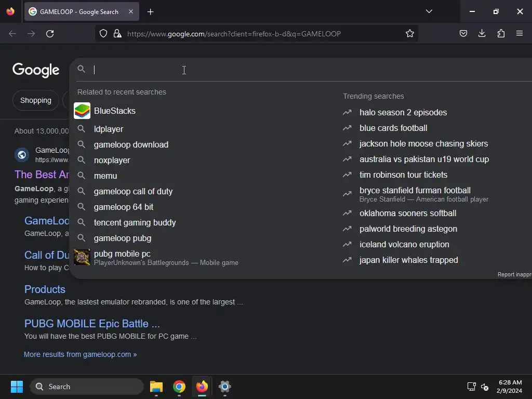532x399 pixels.
Task: Pick memu suggestion
Action: (105, 176)
